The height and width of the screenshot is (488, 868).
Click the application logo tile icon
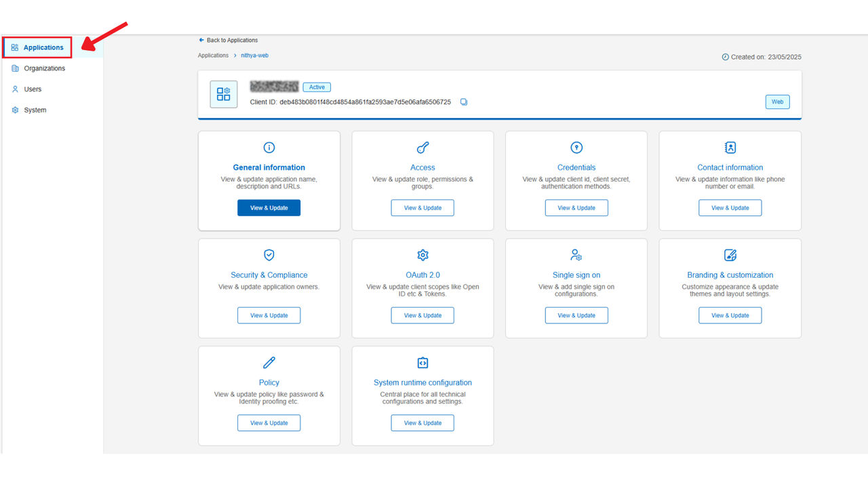pos(224,94)
